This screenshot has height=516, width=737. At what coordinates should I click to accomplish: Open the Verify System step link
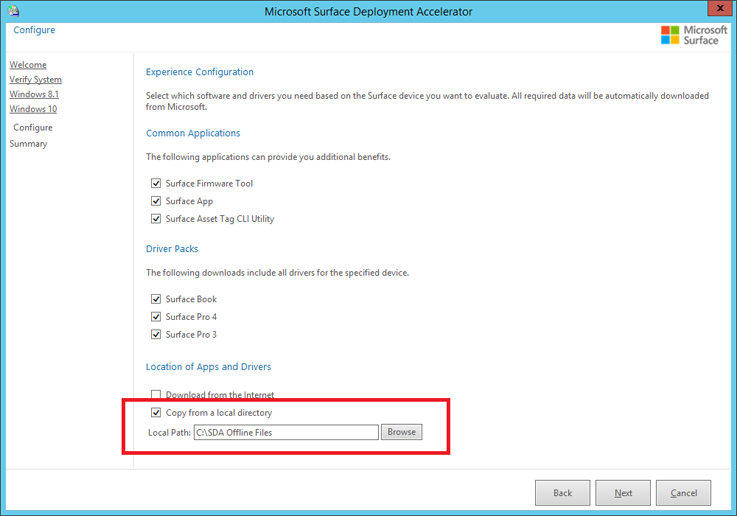(x=35, y=80)
